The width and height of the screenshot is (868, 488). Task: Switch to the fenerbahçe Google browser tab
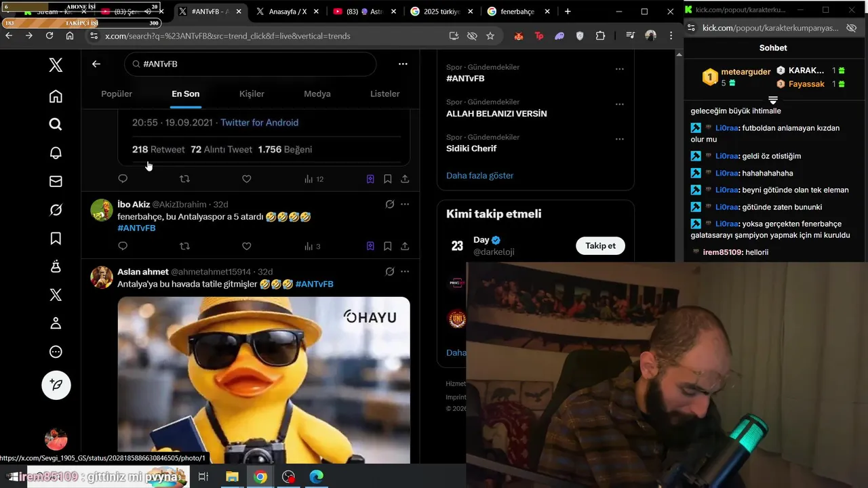tap(518, 12)
